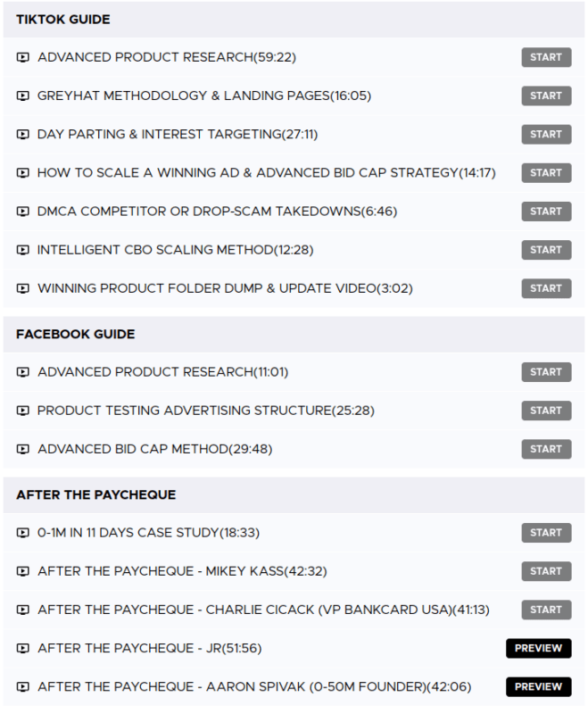Image resolution: width=588 pixels, height=714 pixels.
Task: Preview the Aaron Spivak lesson
Action: [538, 686]
